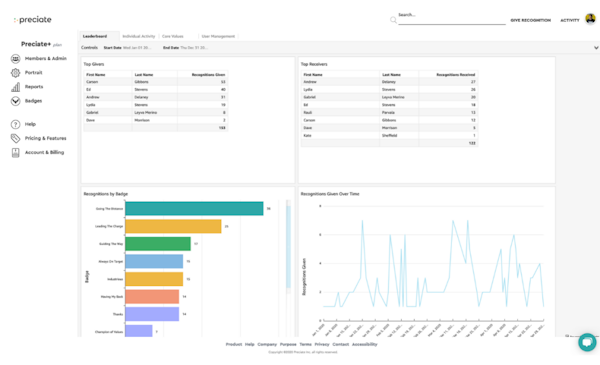Screen dimensions: 600x365
Task: Click the badge chart vertical scrollbar
Action: (289, 247)
